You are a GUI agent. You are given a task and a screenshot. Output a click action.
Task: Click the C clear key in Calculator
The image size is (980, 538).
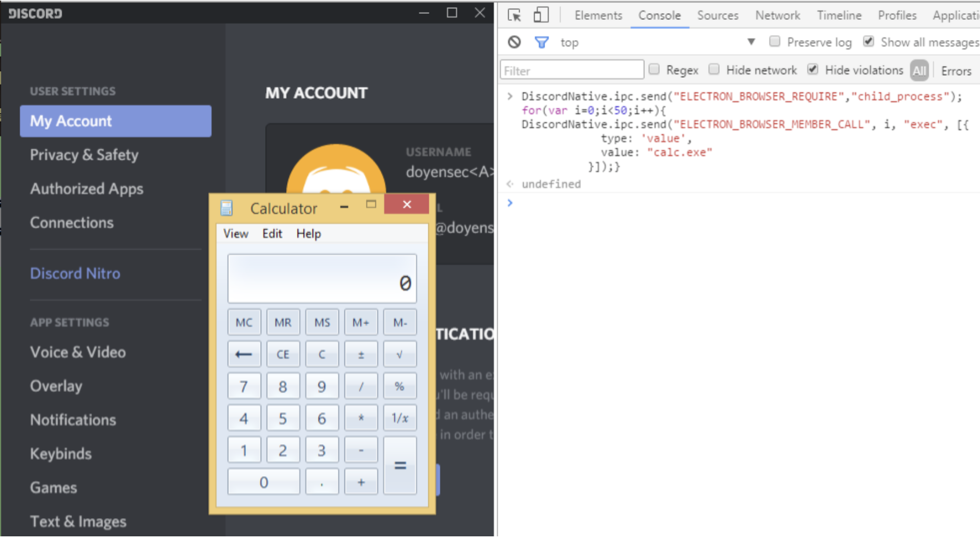(322, 354)
